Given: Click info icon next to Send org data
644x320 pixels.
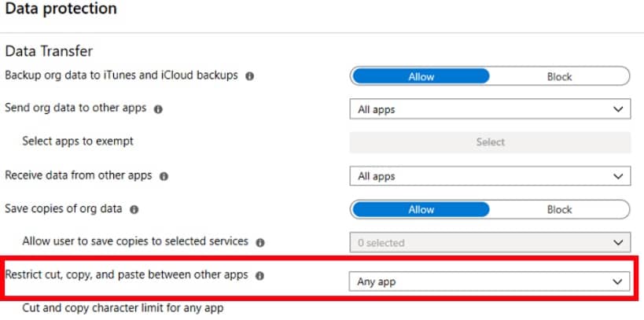Looking at the screenshot, I should (x=158, y=109).
